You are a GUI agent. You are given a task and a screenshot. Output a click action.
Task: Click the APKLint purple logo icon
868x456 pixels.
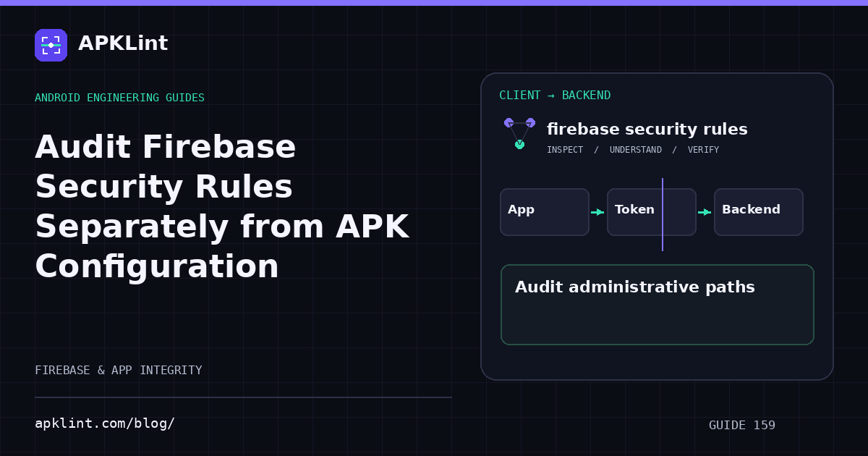(x=51, y=45)
